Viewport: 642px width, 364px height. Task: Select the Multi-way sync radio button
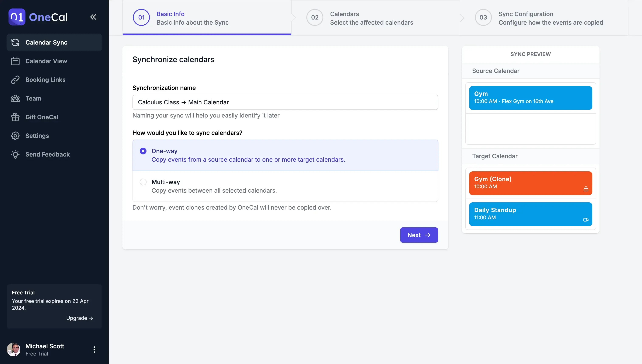(x=143, y=182)
